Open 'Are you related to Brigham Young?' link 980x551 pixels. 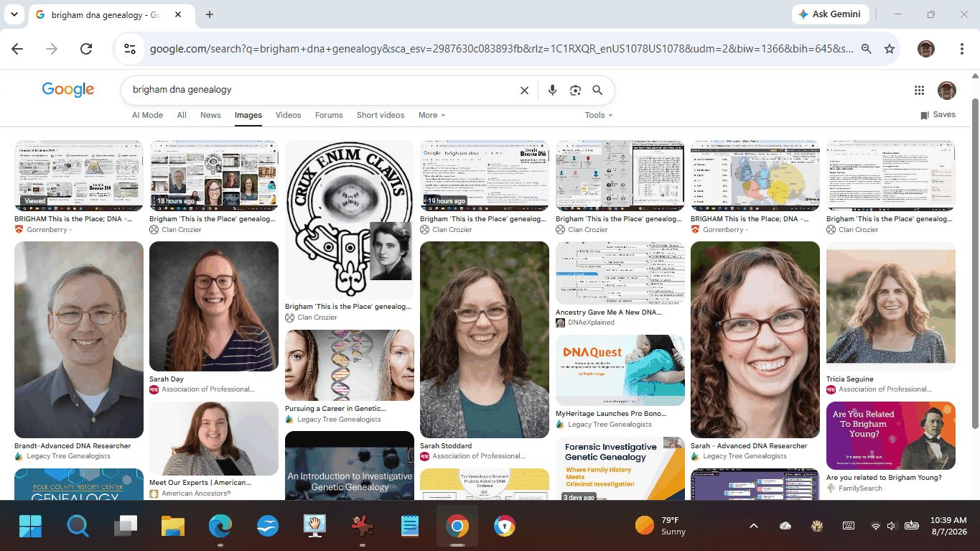(884, 477)
